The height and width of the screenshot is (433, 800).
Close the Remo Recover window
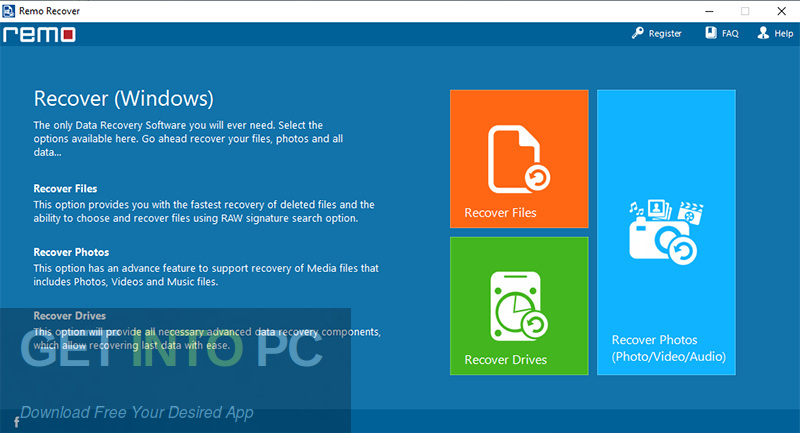(x=782, y=11)
